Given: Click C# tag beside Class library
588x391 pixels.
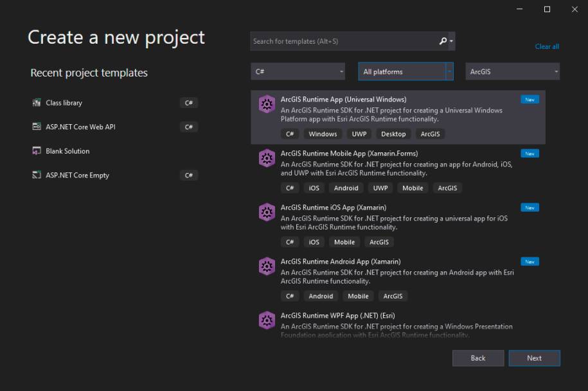Looking at the screenshot, I should (x=189, y=103).
